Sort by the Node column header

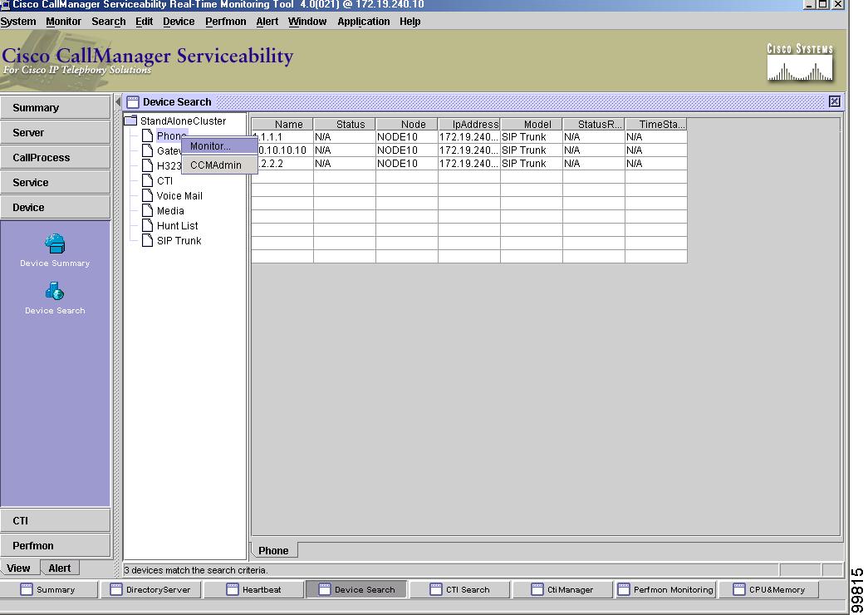(407, 124)
